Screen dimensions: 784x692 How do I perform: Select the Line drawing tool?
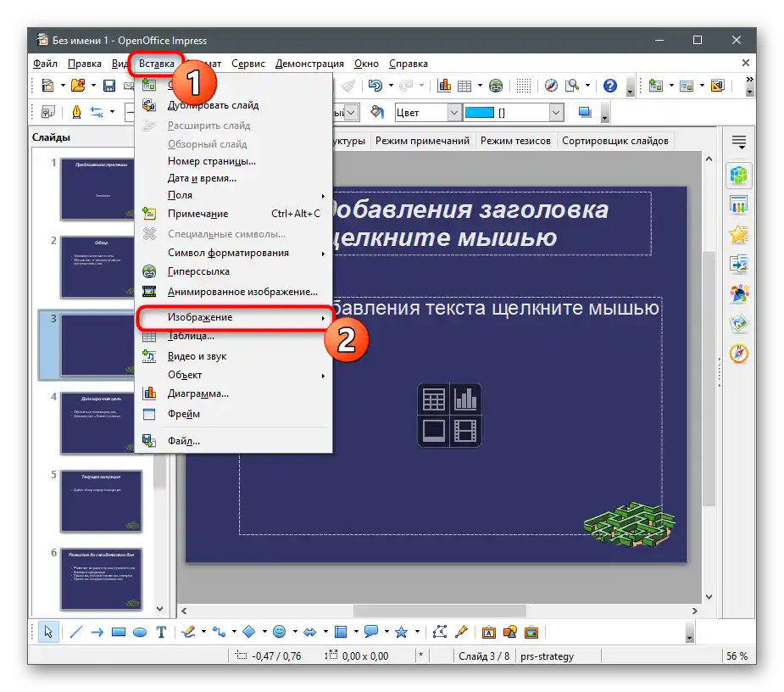click(x=76, y=632)
